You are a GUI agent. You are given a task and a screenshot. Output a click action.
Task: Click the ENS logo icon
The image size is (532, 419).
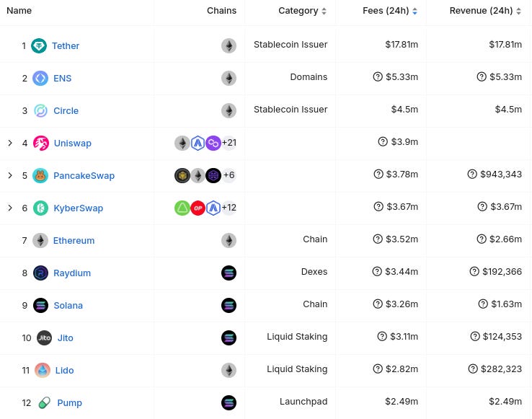[x=40, y=79]
